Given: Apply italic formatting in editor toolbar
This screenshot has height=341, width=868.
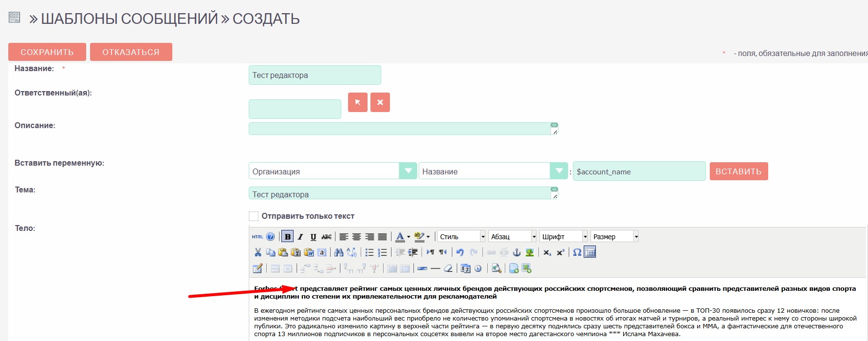Looking at the screenshot, I should tap(300, 237).
